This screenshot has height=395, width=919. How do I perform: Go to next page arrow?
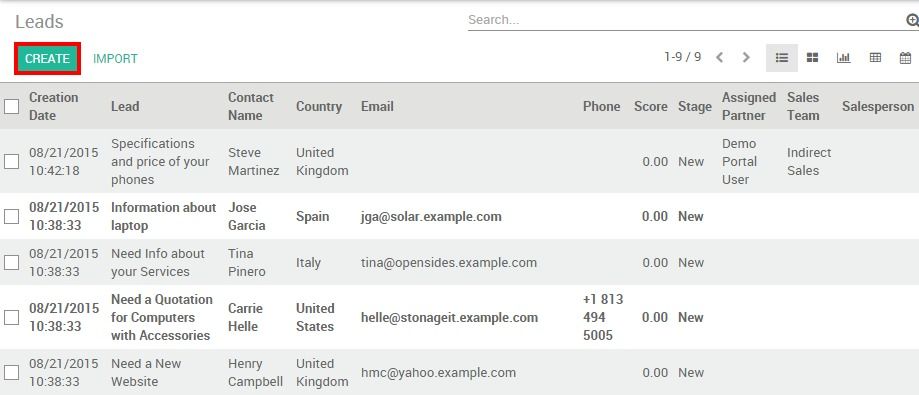point(746,57)
